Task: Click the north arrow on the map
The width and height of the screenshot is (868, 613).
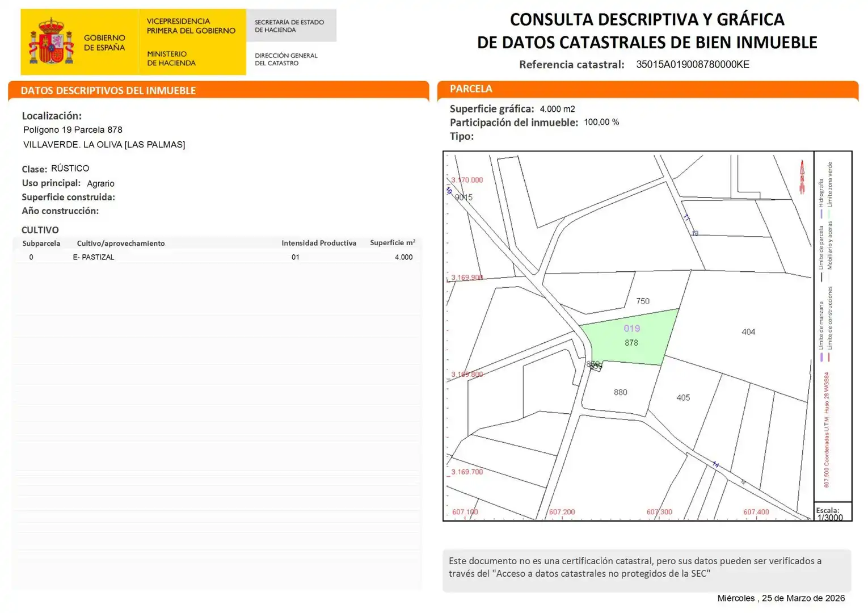Action: 802,177
